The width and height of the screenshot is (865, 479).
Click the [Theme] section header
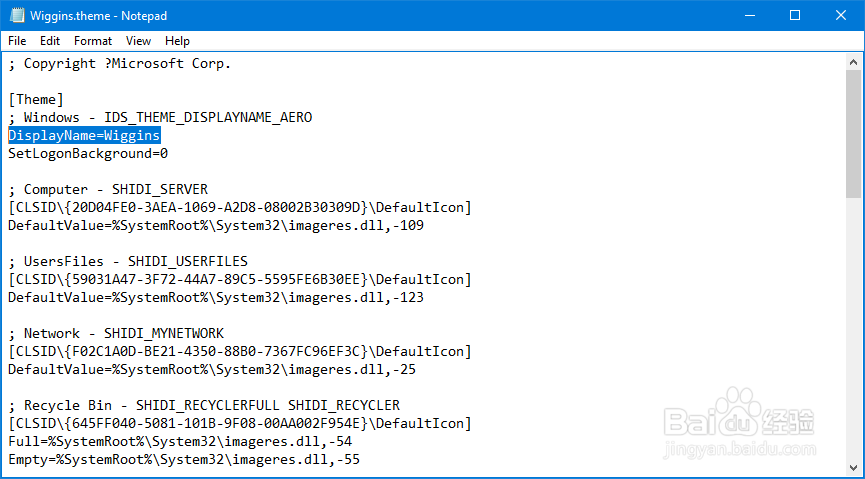(x=36, y=99)
